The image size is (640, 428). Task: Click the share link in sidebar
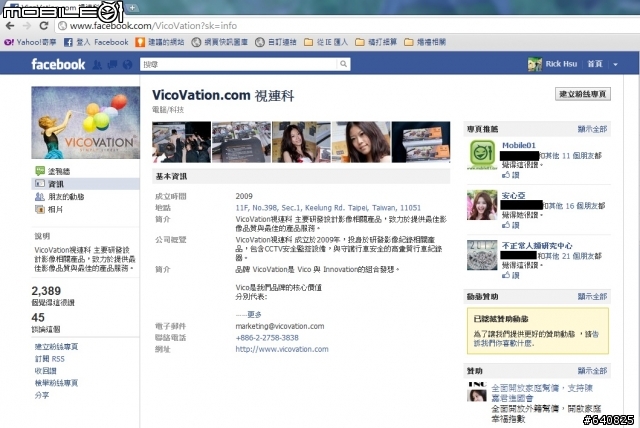pos(42,395)
